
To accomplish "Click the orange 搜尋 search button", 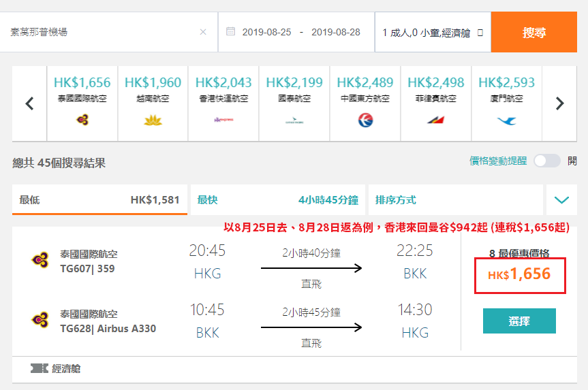I will pos(533,32).
